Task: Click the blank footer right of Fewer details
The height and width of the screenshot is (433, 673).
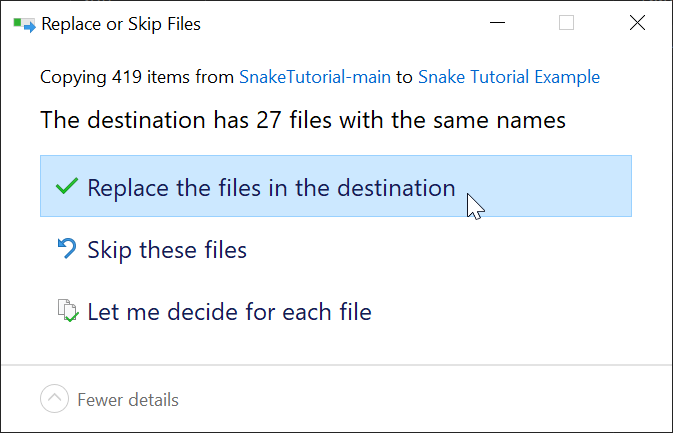Action: click(x=420, y=400)
